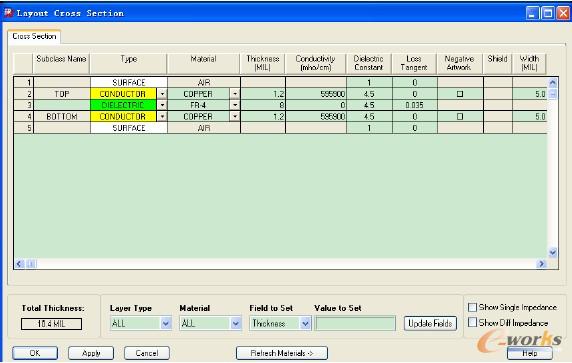
Task: Click the Layout Cross Section title bar icon
Action: pos(8,13)
